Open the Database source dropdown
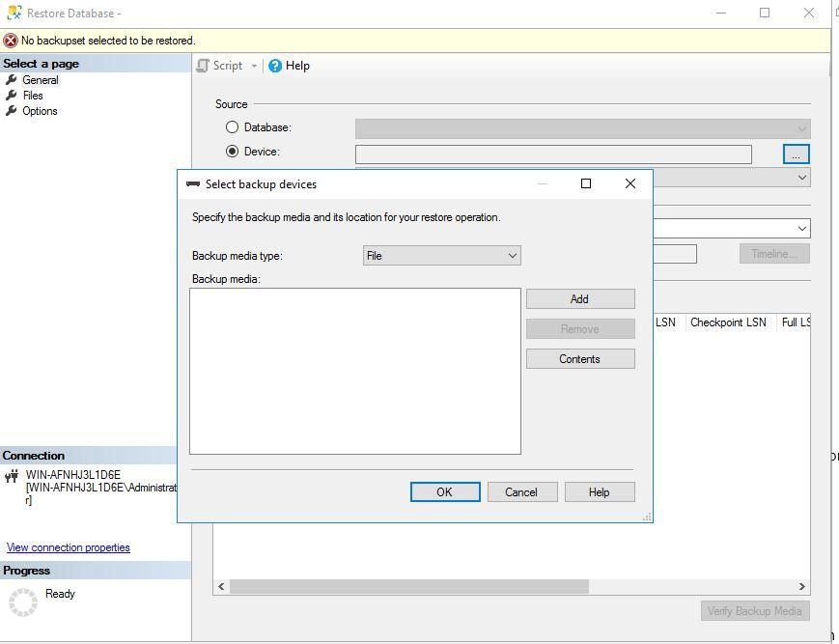839x644 pixels. pos(583,129)
